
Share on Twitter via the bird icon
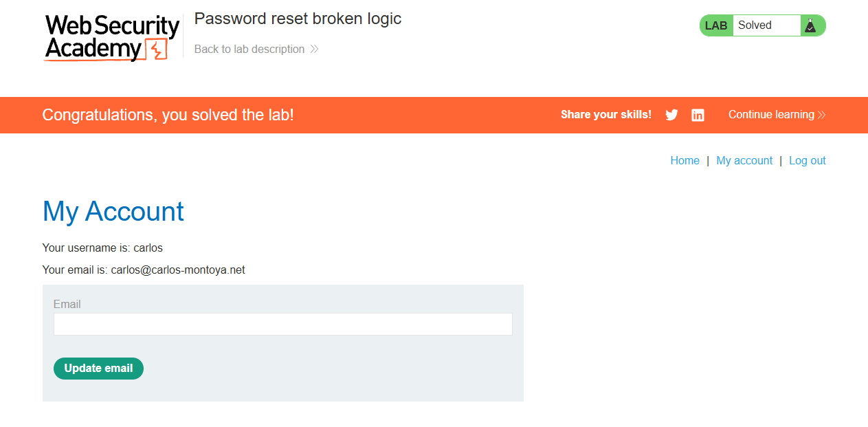click(671, 115)
